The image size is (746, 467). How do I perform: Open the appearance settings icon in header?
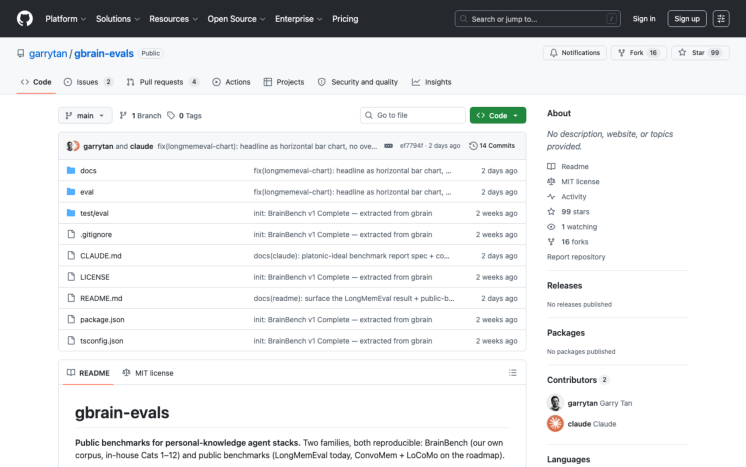pos(721,19)
